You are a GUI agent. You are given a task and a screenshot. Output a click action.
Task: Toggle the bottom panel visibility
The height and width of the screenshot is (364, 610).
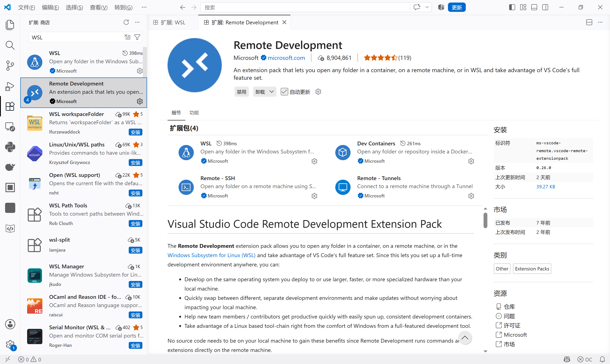pos(534,7)
